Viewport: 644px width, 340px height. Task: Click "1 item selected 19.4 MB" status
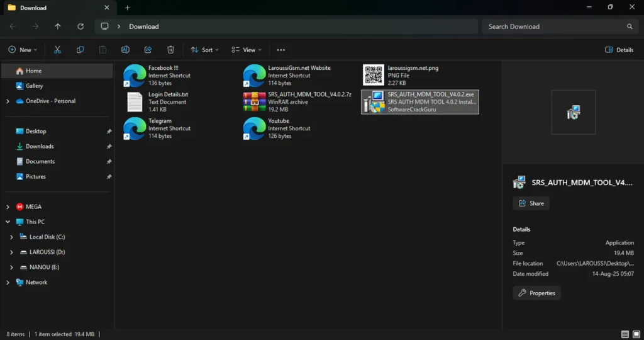(65, 334)
